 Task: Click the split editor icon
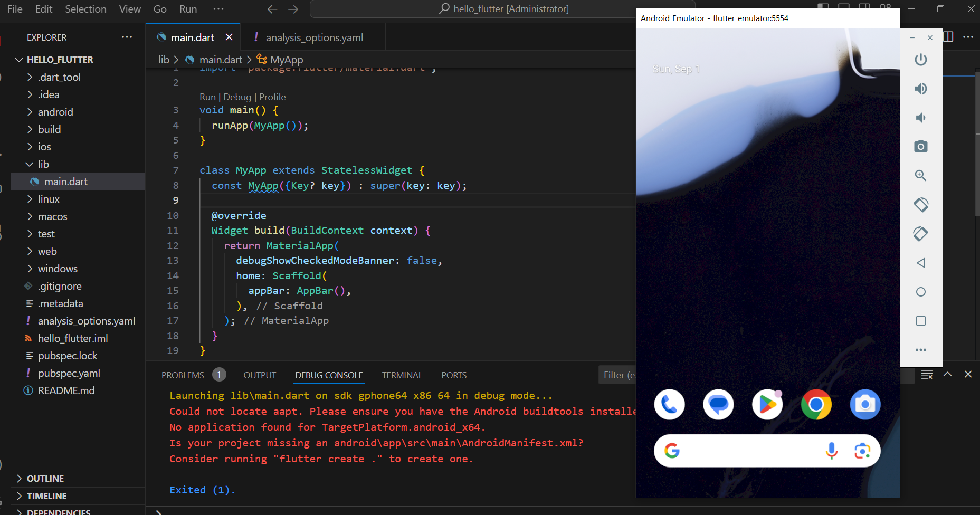pyautogui.click(x=948, y=36)
